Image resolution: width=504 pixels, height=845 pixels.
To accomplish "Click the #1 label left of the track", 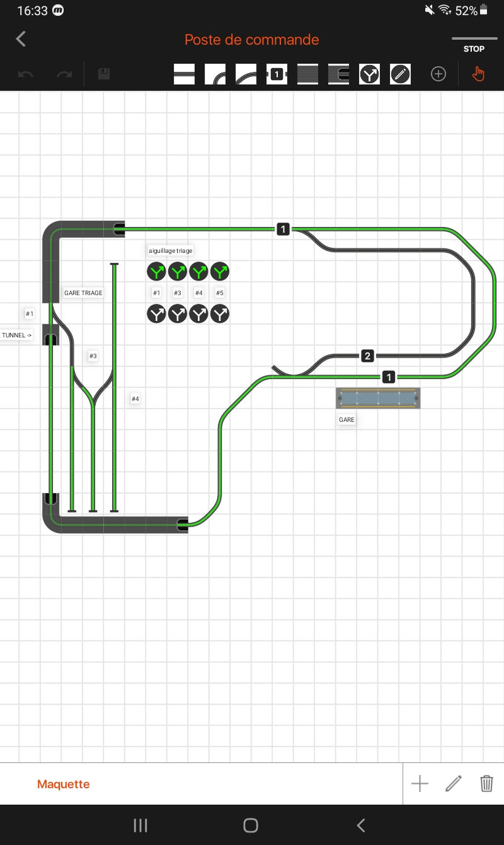I will (30, 313).
